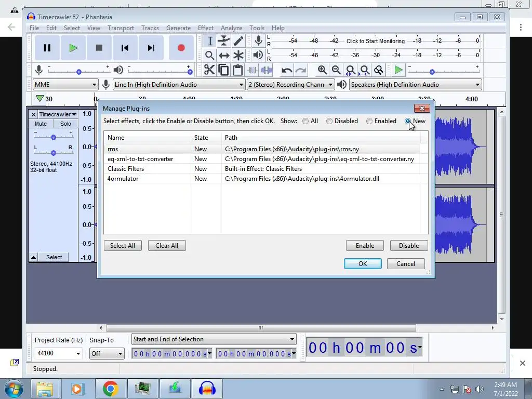This screenshot has height=399, width=532.
Task: Open the Snap-To Off dropdown
Action: [x=107, y=353]
